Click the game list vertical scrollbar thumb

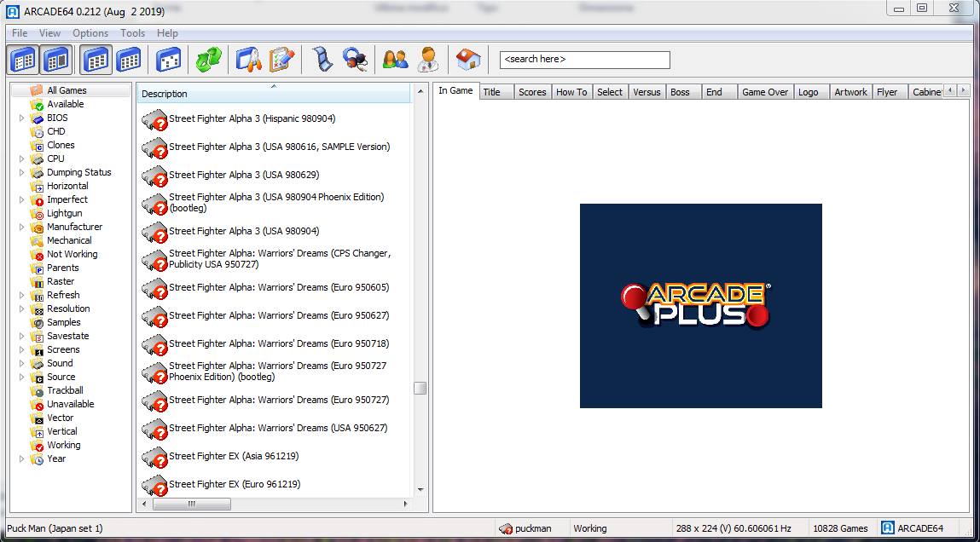pyautogui.click(x=420, y=389)
